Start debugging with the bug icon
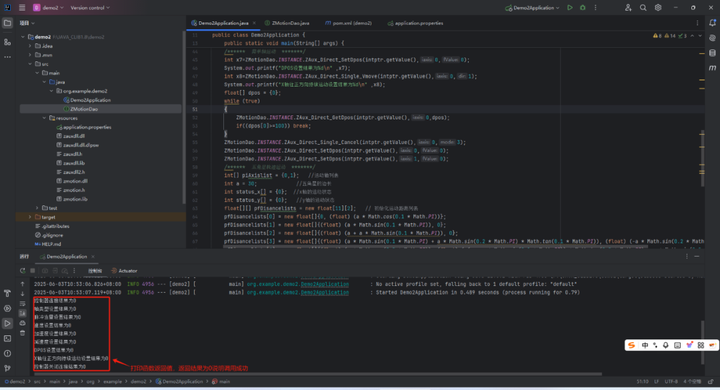This screenshot has height=390, width=720. pyautogui.click(x=583, y=8)
